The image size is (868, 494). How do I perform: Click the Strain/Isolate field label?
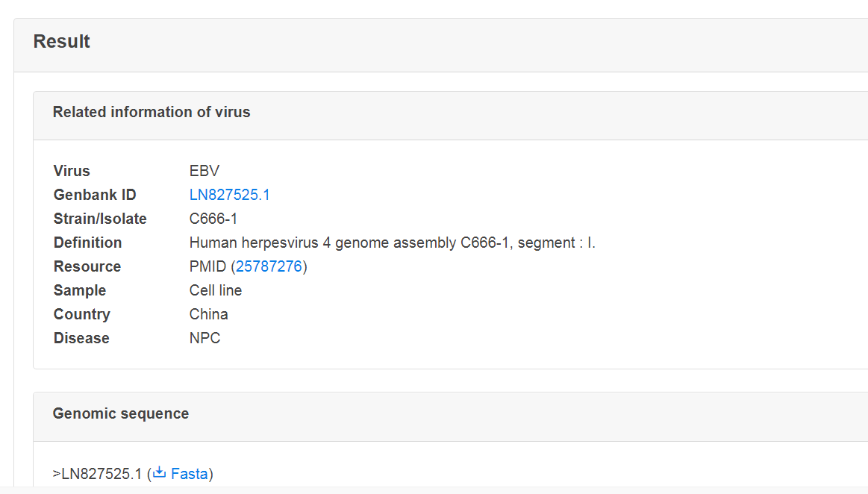pos(100,219)
